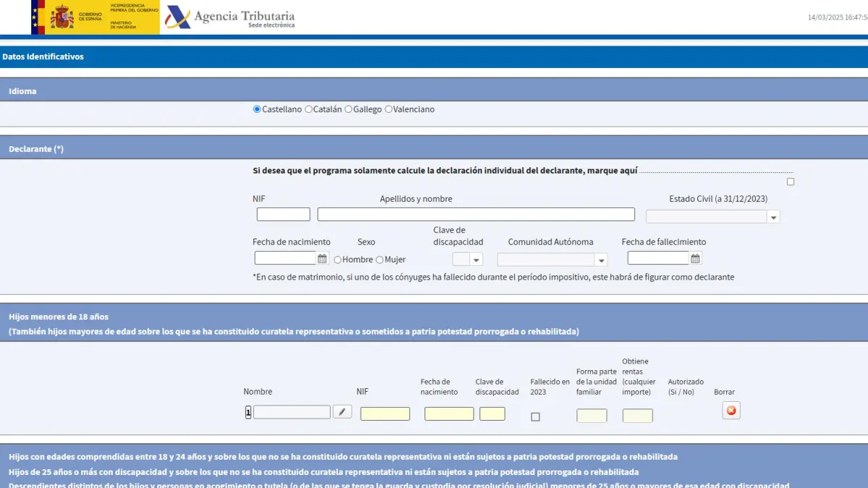Click the child's Nombre input field
The width and height of the screenshot is (868, 488).
coord(292,412)
